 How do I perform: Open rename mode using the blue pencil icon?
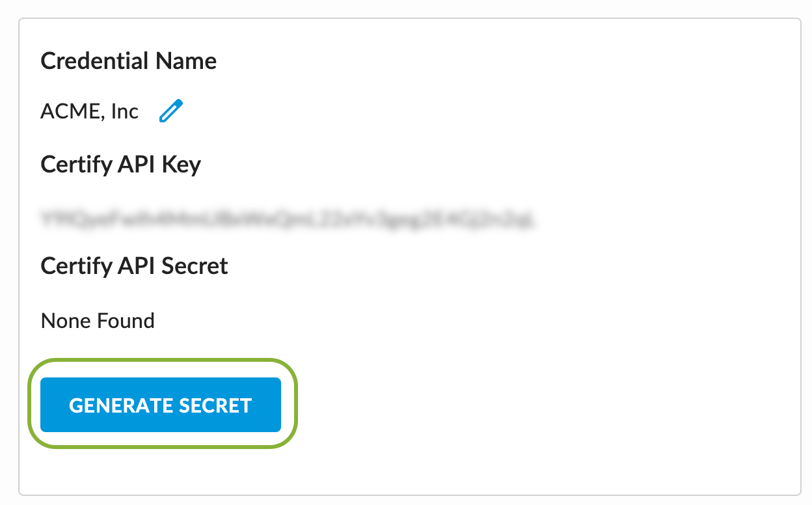tap(171, 111)
